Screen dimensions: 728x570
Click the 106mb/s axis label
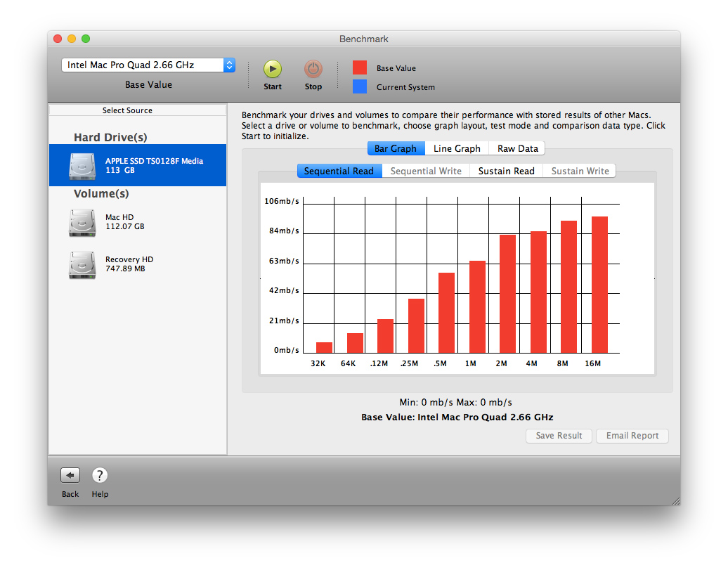[x=282, y=201]
